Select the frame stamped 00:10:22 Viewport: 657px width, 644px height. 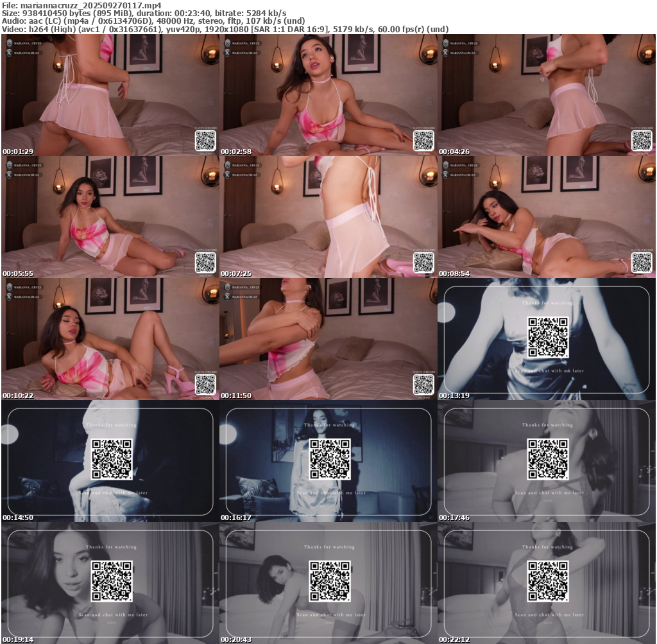pos(110,338)
